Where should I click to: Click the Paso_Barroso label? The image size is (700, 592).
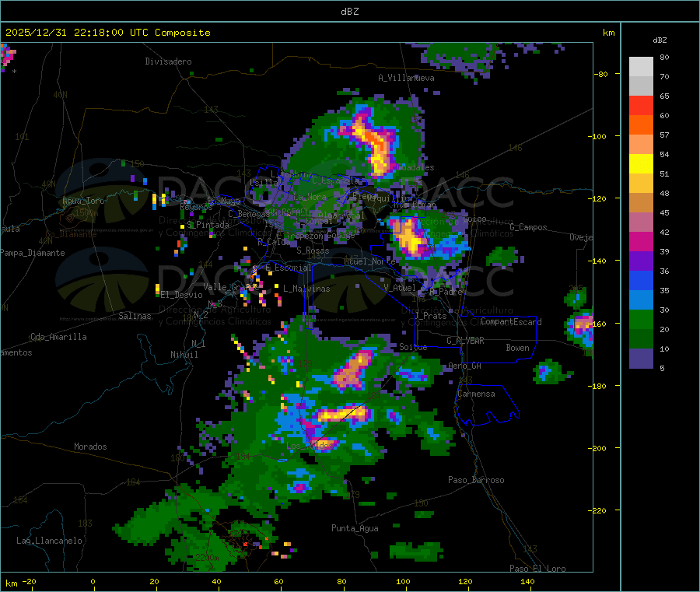tap(476, 480)
